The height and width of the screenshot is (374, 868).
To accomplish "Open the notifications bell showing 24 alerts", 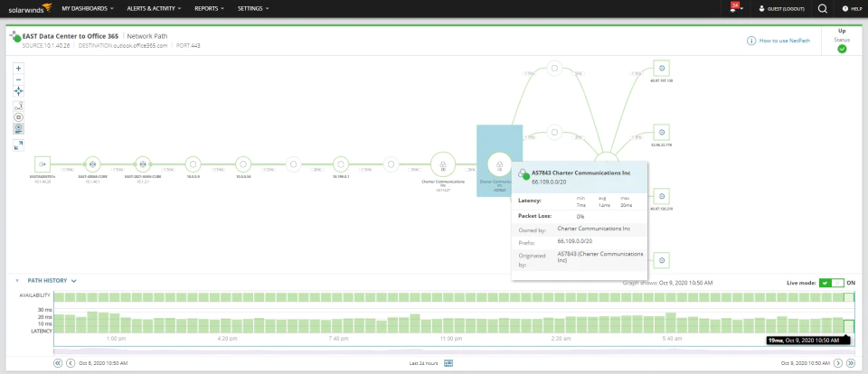I will (734, 8).
